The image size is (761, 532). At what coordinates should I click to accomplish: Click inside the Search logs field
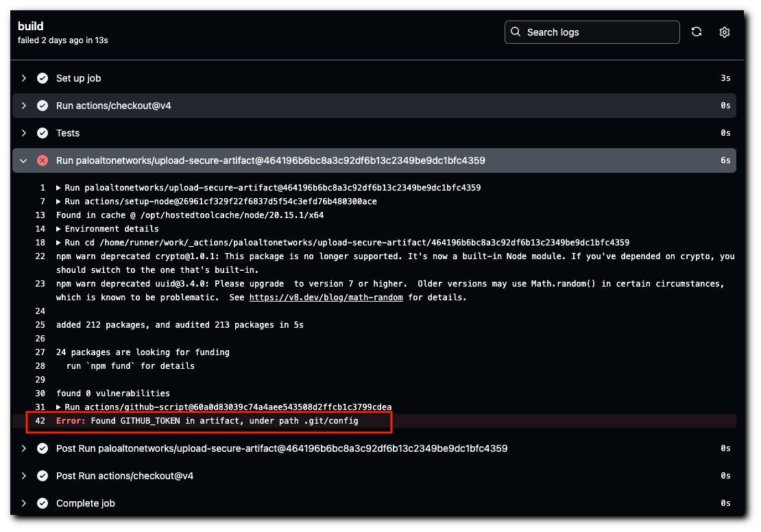pyautogui.click(x=596, y=32)
